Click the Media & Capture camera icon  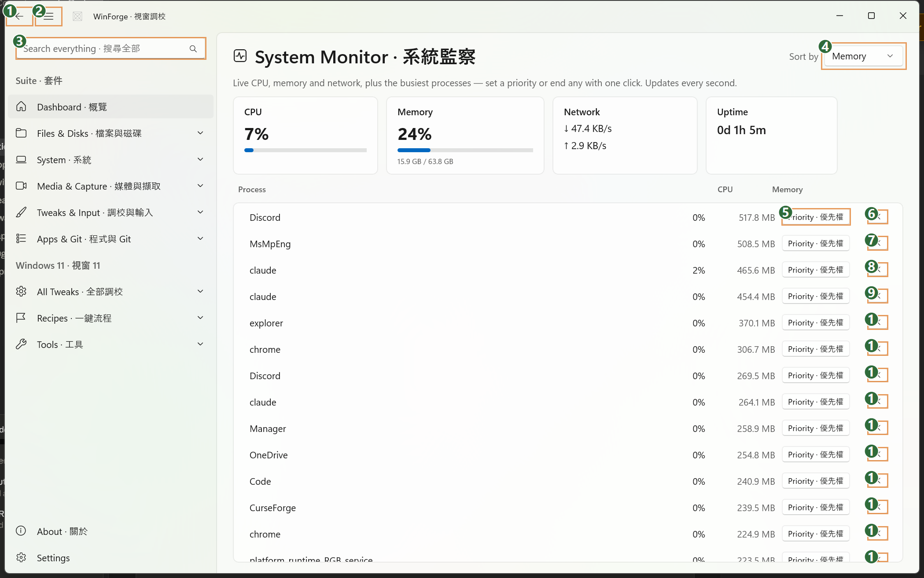(21, 186)
